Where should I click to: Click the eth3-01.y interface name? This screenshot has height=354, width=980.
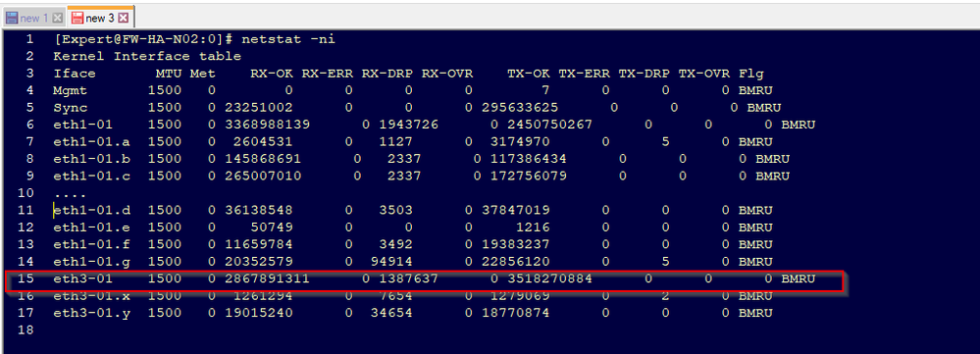pos(92,313)
